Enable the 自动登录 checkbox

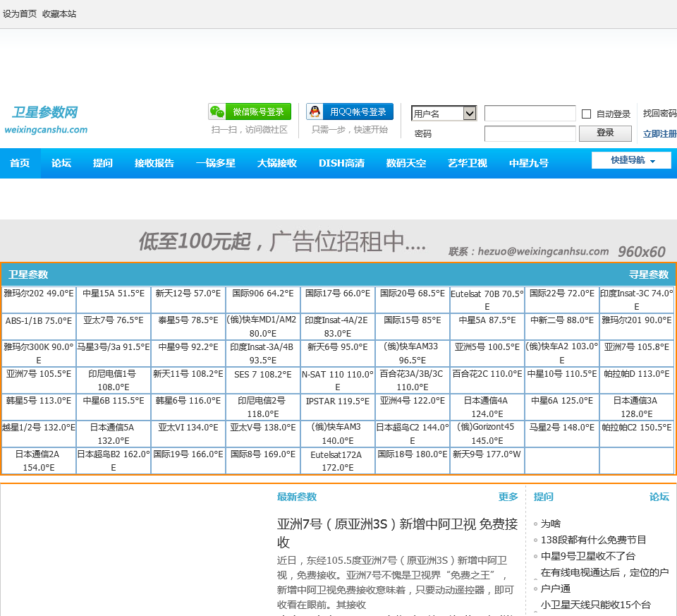click(x=586, y=114)
